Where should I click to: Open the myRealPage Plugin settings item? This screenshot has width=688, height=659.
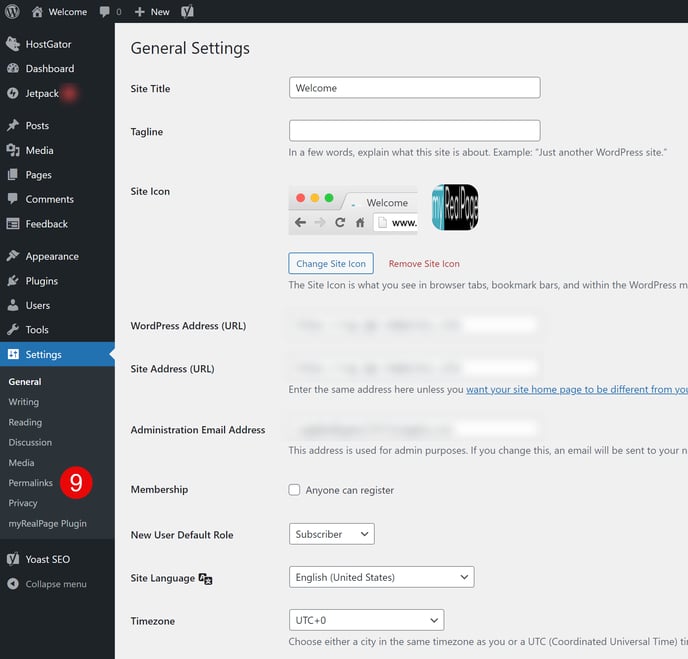pyautogui.click(x=47, y=523)
